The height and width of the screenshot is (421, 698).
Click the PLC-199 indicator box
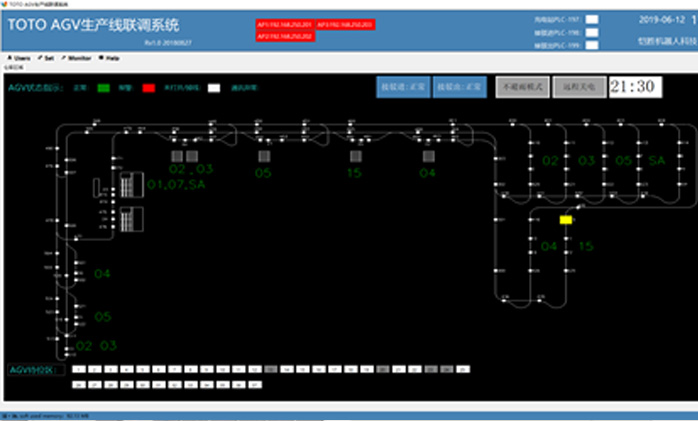pyautogui.click(x=592, y=45)
